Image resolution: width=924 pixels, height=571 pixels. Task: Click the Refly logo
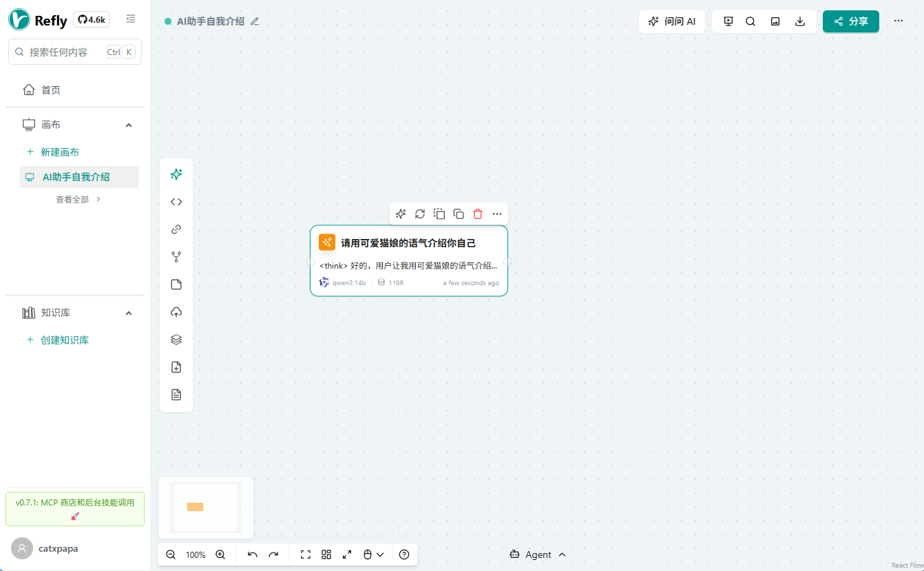point(38,19)
